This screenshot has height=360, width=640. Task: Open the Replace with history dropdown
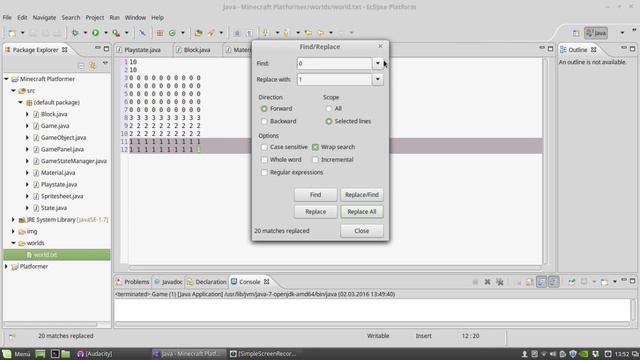(x=378, y=79)
